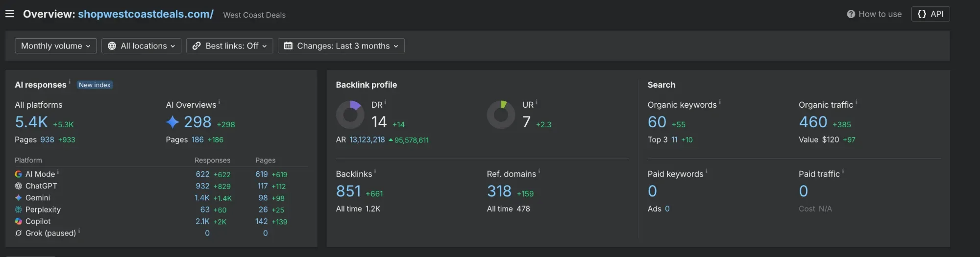Click the Platform column header

(28, 160)
